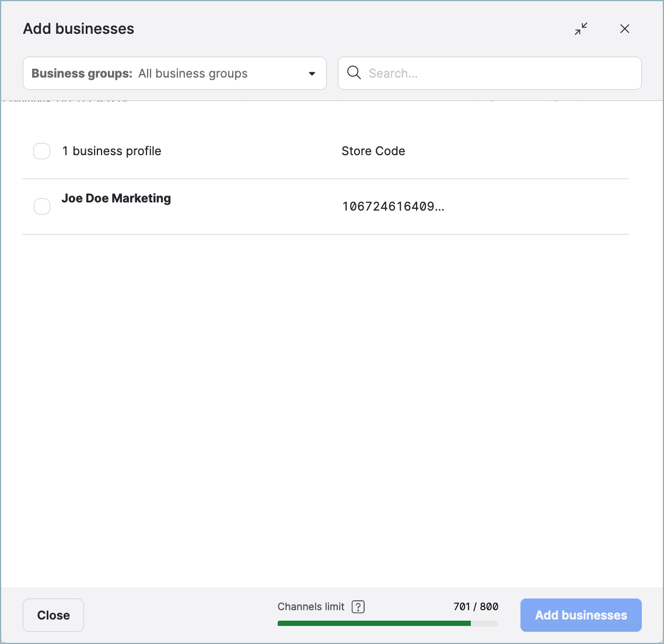The image size is (664, 644).
Task: Click the Store Code column header
Action: (x=373, y=151)
